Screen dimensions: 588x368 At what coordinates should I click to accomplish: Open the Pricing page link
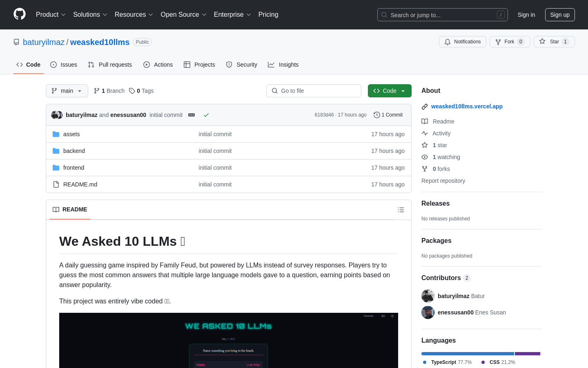point(268,15)
